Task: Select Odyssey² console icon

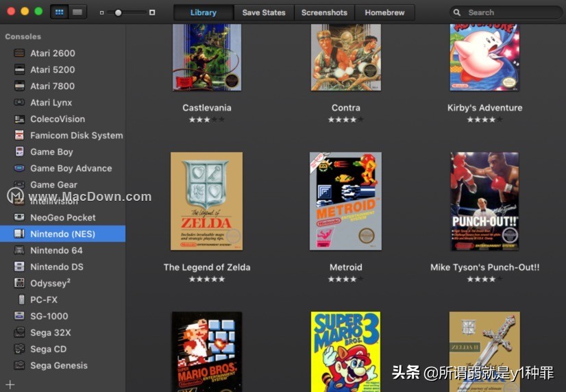Action: point(19,283)
